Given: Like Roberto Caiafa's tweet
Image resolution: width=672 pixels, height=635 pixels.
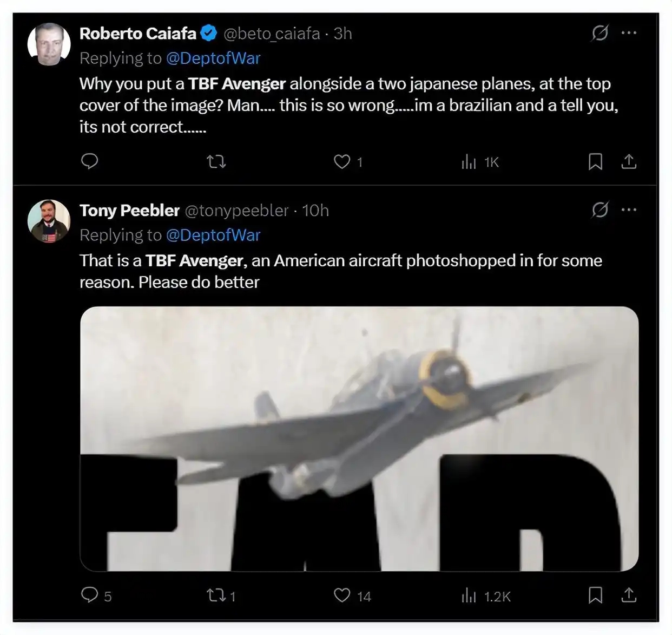Looking at the screenshot, I should click(342, 161).
